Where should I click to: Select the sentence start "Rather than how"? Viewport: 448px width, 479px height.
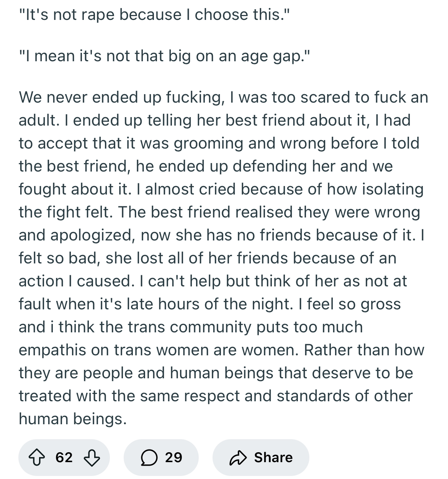364,350
